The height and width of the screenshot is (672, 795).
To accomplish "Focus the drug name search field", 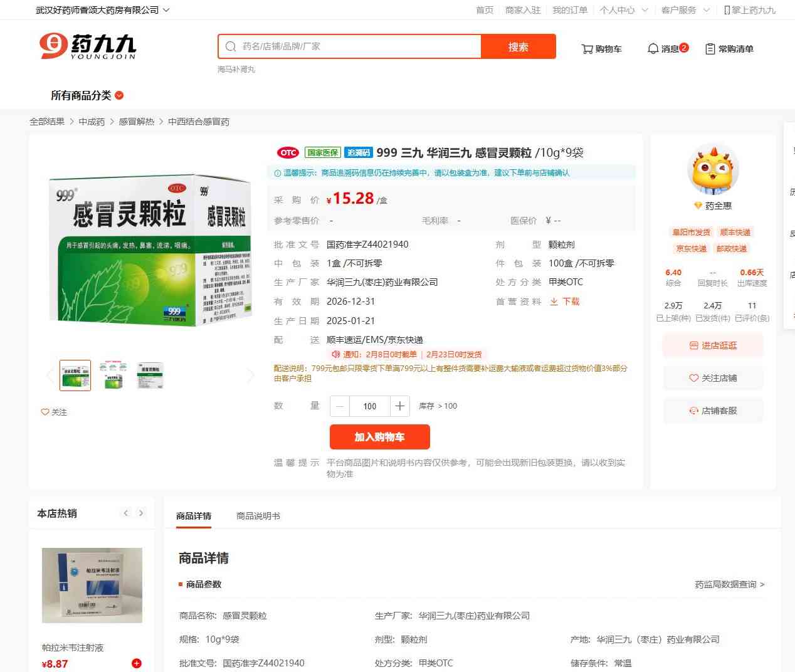I will (350, 46).
